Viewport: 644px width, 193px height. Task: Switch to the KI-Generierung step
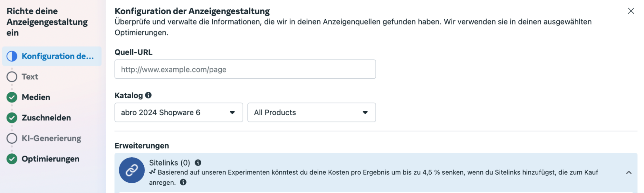[x=52, y=138]
